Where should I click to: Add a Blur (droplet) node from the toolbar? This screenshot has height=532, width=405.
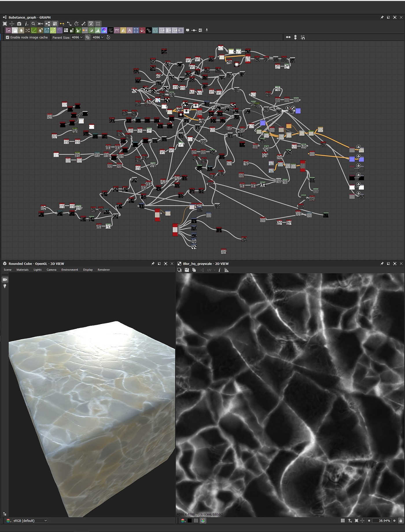tap(21, 30)
